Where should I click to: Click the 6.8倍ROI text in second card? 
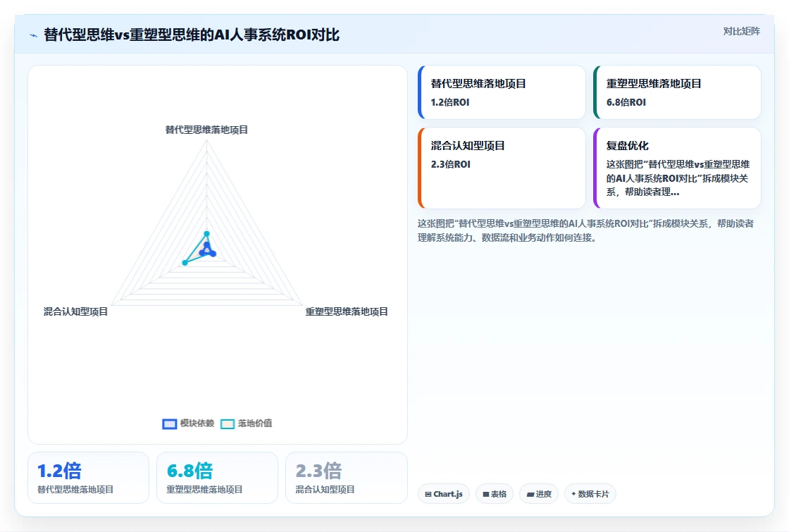click(x=626, y=102)
